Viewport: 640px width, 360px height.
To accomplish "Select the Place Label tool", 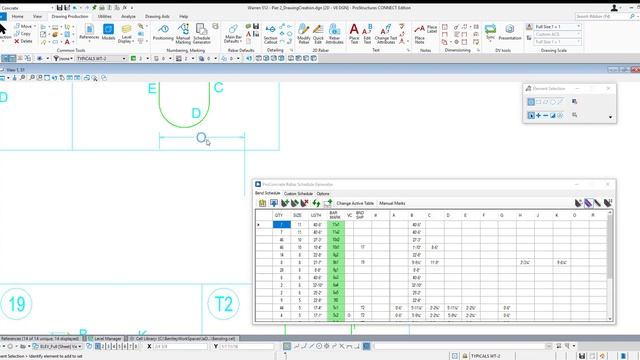I will pos(432,29).
